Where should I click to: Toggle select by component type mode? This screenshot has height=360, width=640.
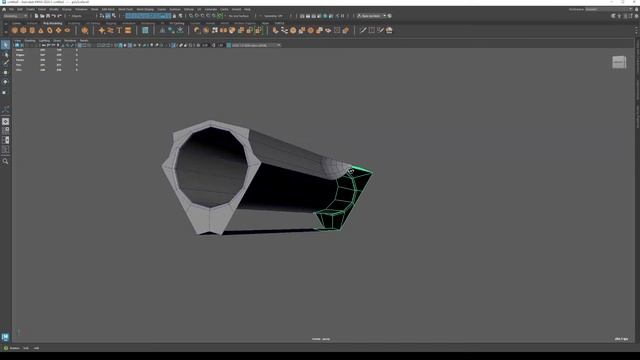pyautogui.click(x=113, y=16)
